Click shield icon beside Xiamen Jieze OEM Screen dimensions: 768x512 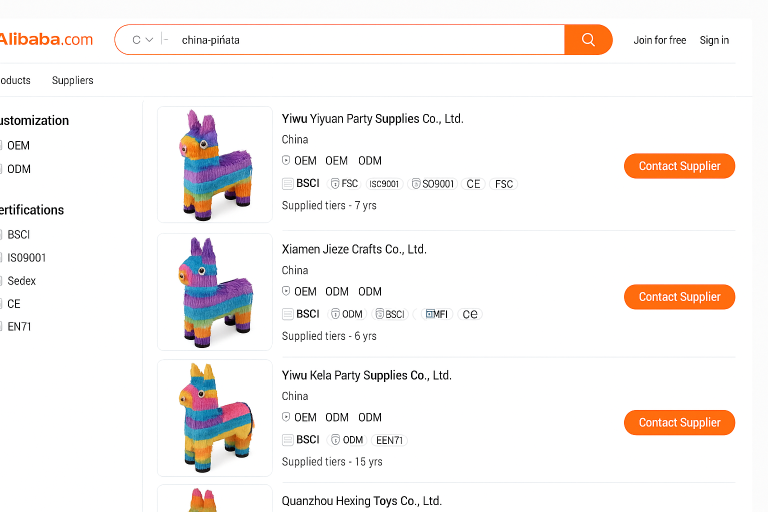[x=286, y=291]
